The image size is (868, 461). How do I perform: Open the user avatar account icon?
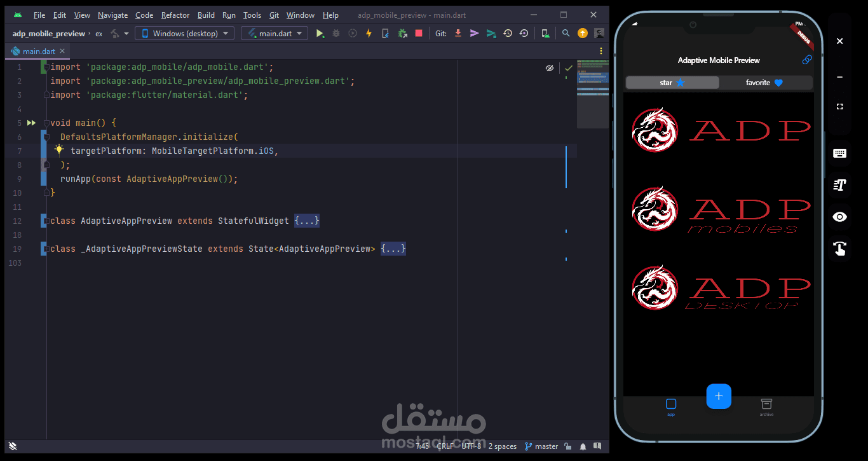[x=599, y=33]
